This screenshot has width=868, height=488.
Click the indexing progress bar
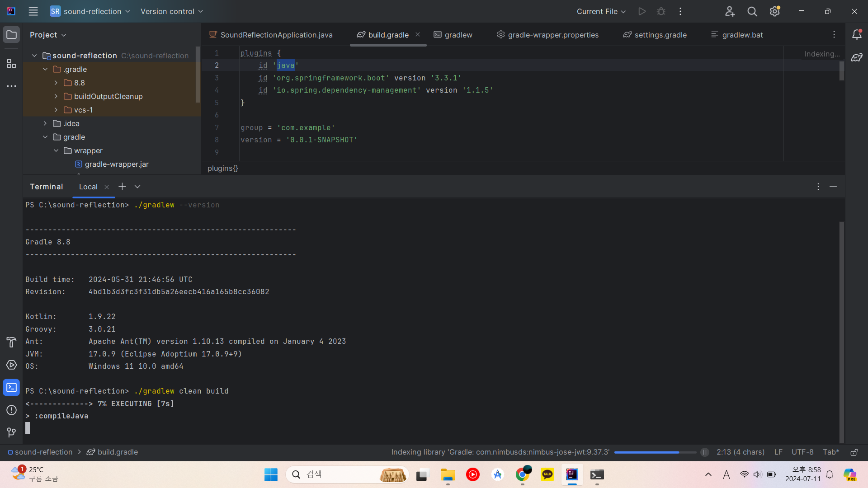pyautogui.click(x=655, y=452)
